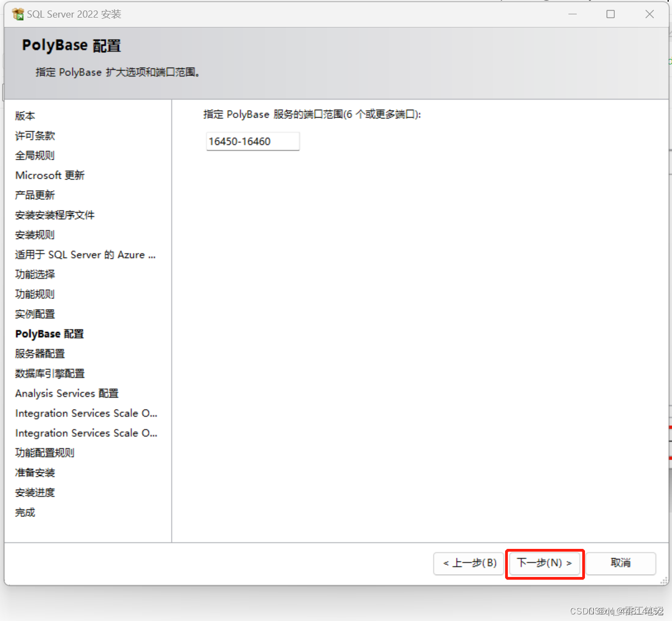Select Microsoft 更新 step in sidebar

tap(50, 175)
